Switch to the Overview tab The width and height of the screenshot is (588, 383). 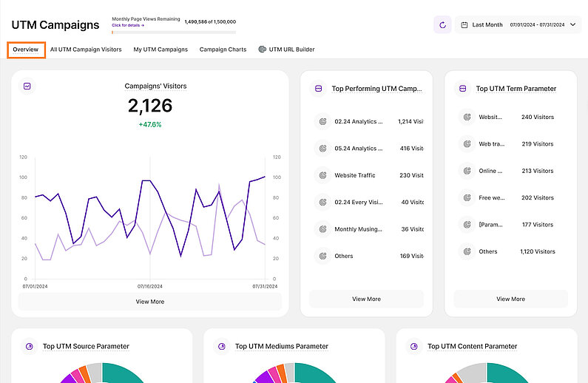(26, 50)
